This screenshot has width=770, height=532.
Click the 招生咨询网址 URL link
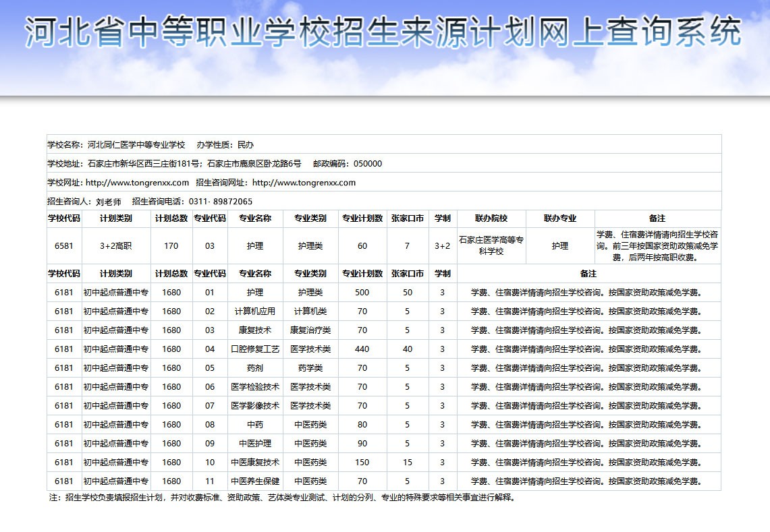point(304,183)
